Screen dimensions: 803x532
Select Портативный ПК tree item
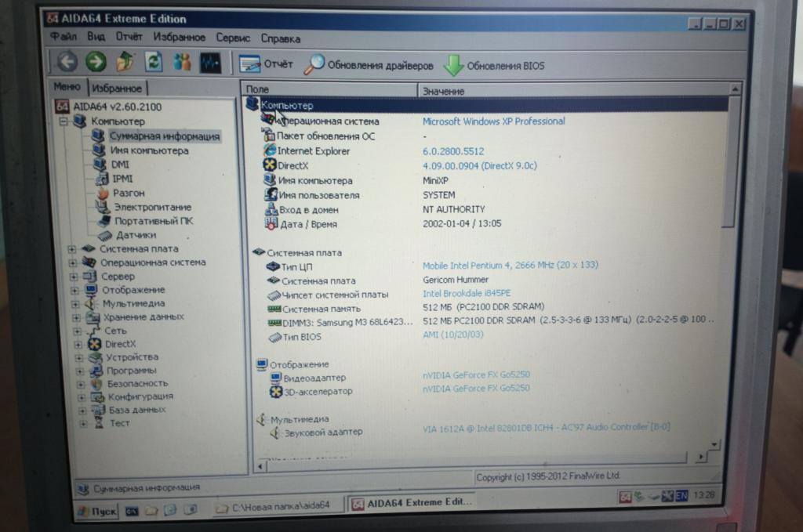coord(154,220)
